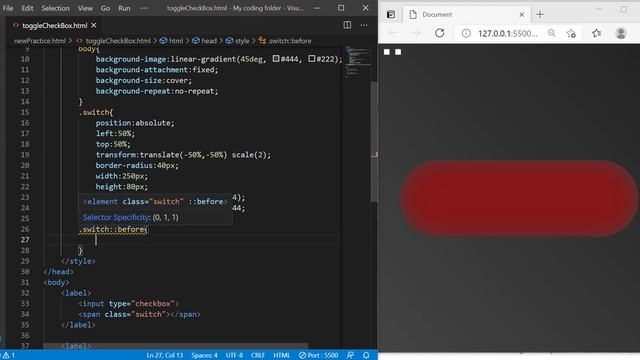Click the Selector Specificity hover link

click(116, 217)
